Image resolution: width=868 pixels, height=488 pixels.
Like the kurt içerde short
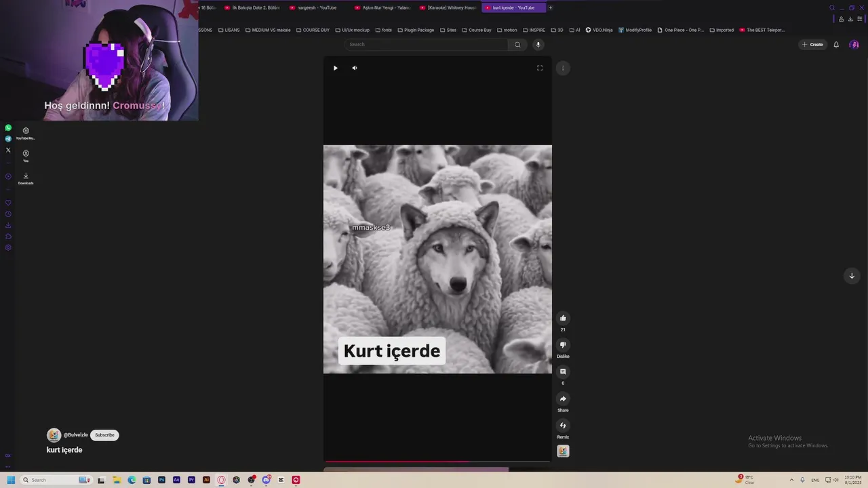(563, 318)
